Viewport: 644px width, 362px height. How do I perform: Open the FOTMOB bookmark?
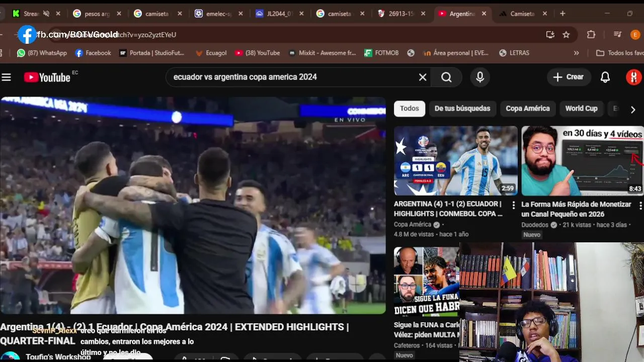[381, 53]
